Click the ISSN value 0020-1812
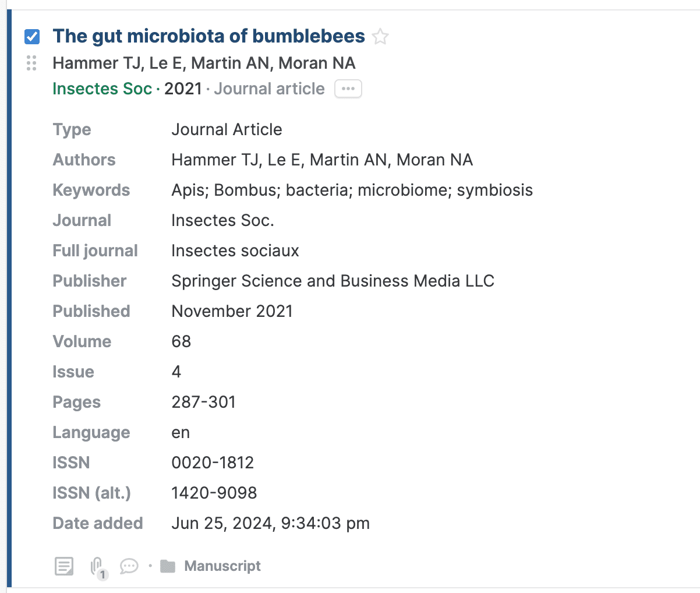Image resolution: width=700 pixels, height=593 pixels. pyautogui.click(x=213, y=463)
